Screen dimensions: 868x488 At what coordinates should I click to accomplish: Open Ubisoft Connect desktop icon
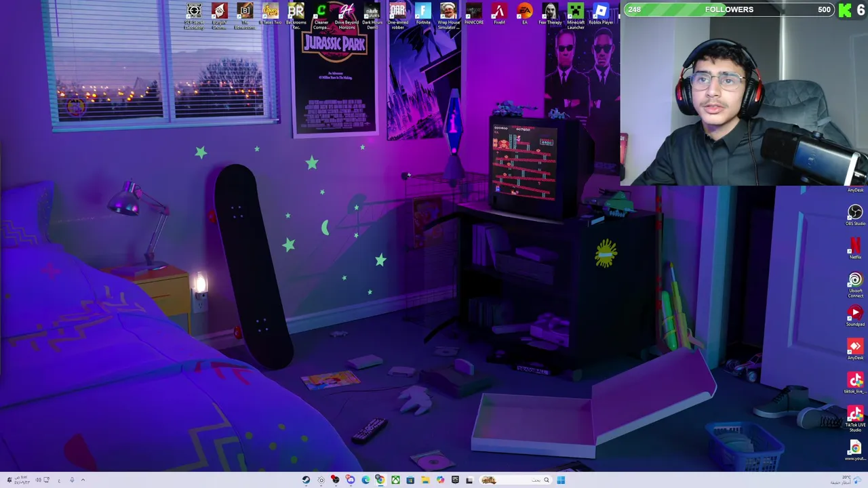point(855,285)
